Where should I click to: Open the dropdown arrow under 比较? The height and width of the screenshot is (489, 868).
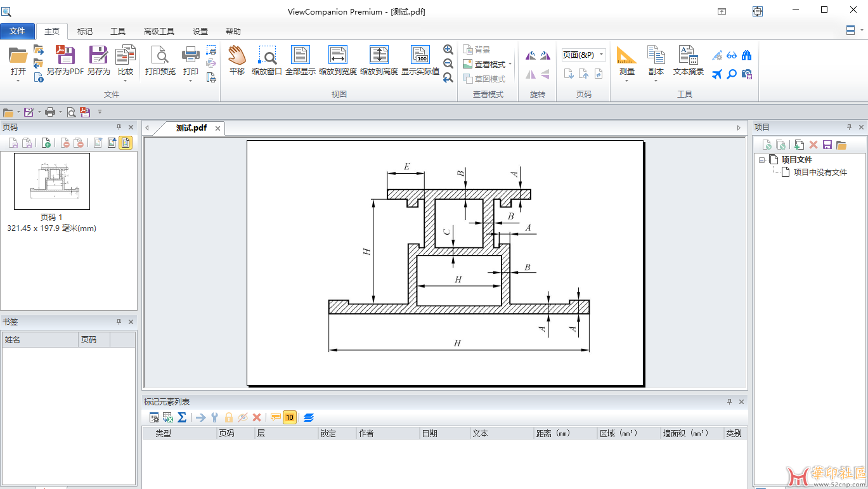(126, 81)
